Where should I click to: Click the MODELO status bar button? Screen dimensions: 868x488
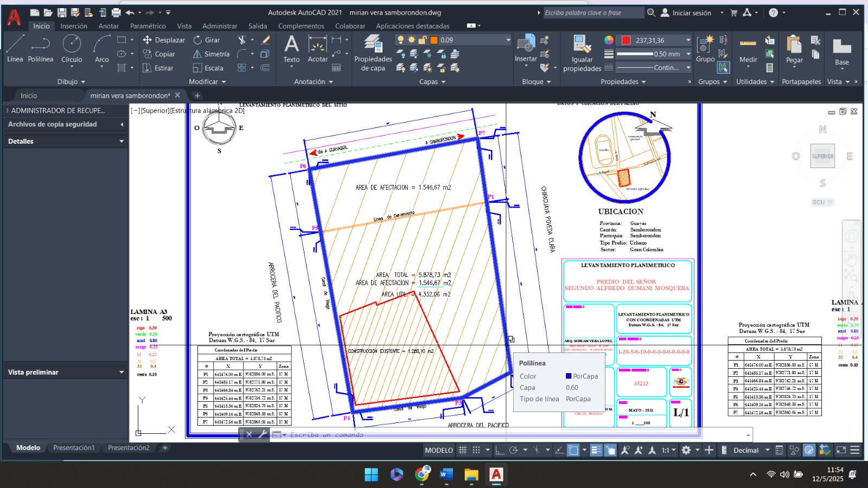click(439, 450)
